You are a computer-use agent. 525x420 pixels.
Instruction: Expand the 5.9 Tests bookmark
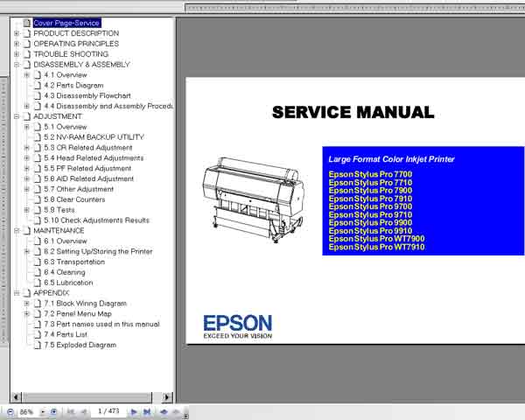click(27, 210)
